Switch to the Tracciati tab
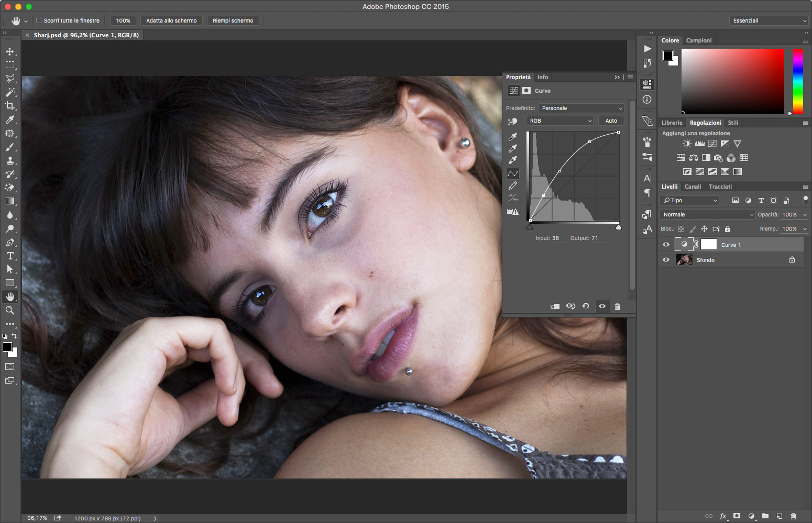The height and width of the screenshot is (523, 812). (720, 187)
